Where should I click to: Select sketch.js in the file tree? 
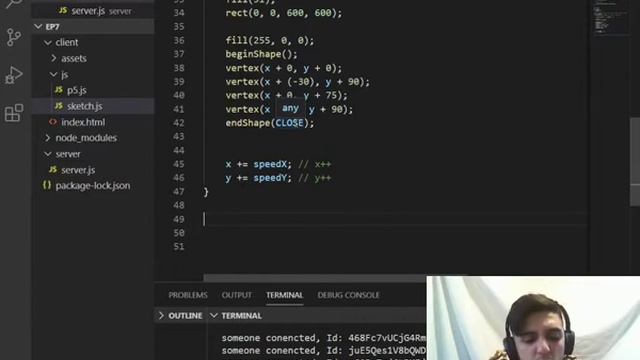[x=84, y=106]
